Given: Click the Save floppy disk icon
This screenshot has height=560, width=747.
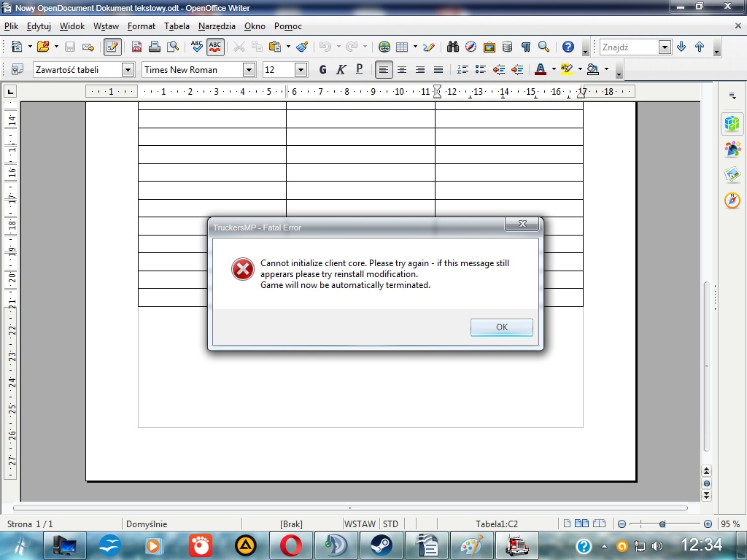Looking at the screenshot, I should 70,46.
